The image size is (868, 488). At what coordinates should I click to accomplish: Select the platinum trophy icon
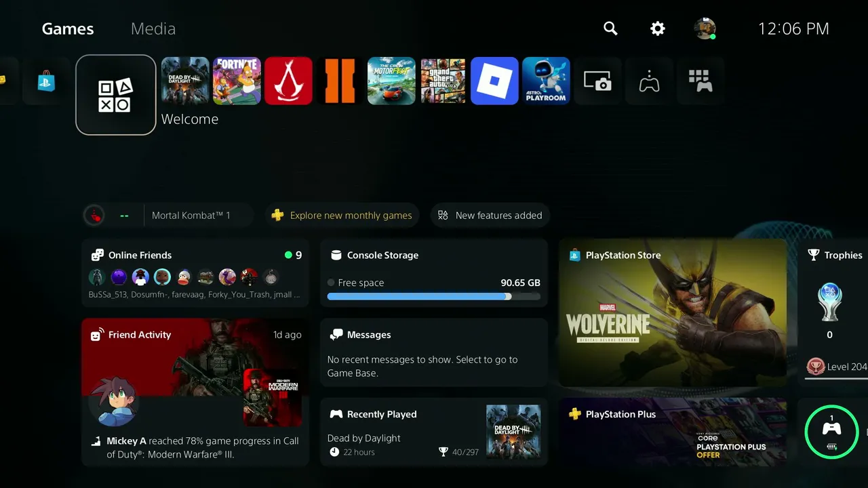(830, 302)
